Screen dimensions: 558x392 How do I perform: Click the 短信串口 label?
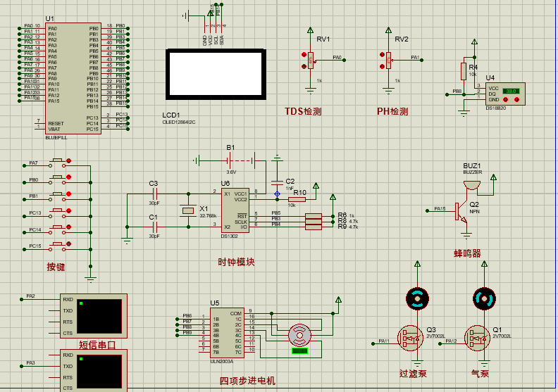[97, 345]
